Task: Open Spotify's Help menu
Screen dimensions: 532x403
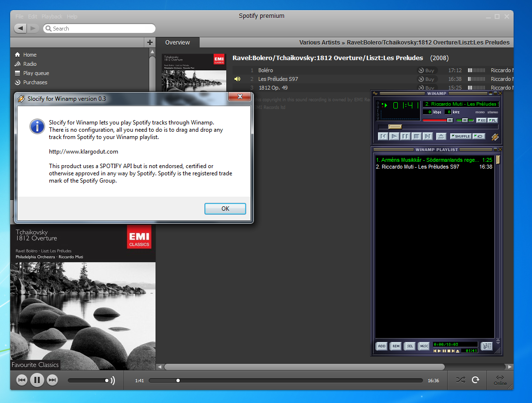Action: coord(72,16)
